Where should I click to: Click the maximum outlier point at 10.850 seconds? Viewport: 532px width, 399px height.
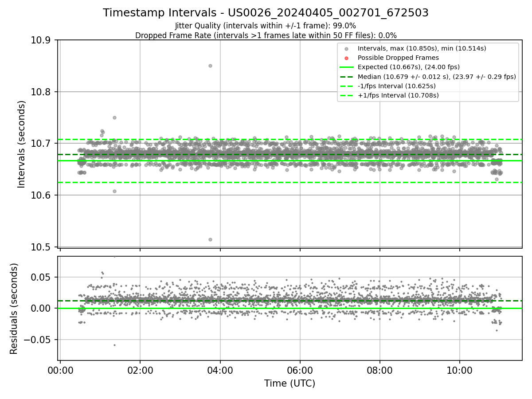[210, 66]
